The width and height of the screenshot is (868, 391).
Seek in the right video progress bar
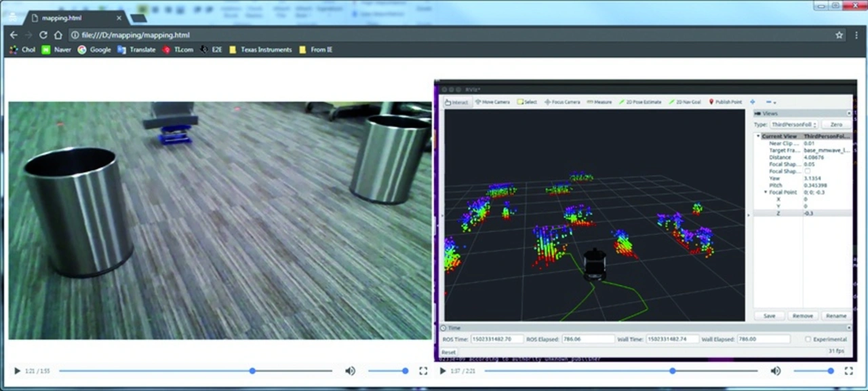(621, 371)
